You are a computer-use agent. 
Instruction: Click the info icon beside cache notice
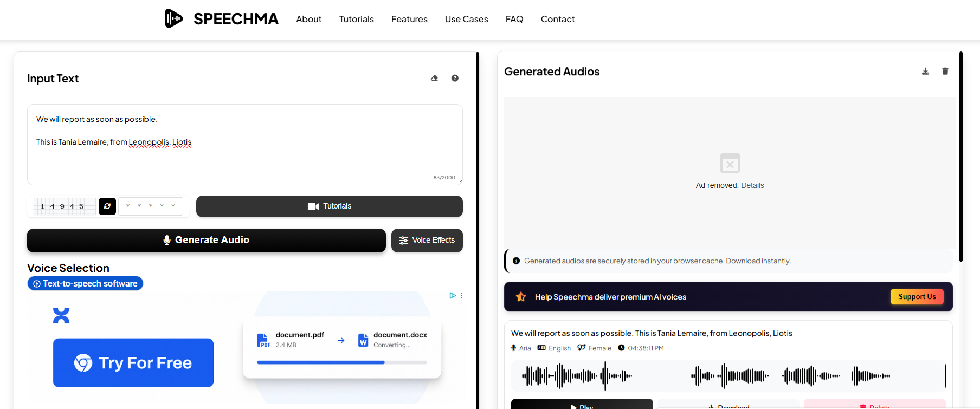[x=517, y=261]
